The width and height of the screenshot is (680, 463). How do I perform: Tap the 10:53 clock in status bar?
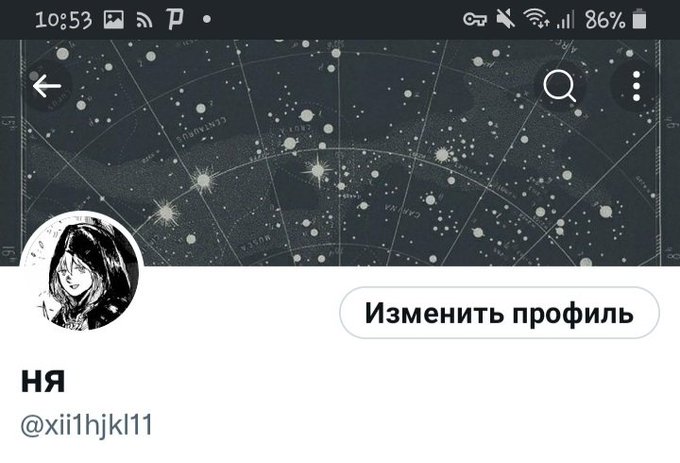(64, 20)
